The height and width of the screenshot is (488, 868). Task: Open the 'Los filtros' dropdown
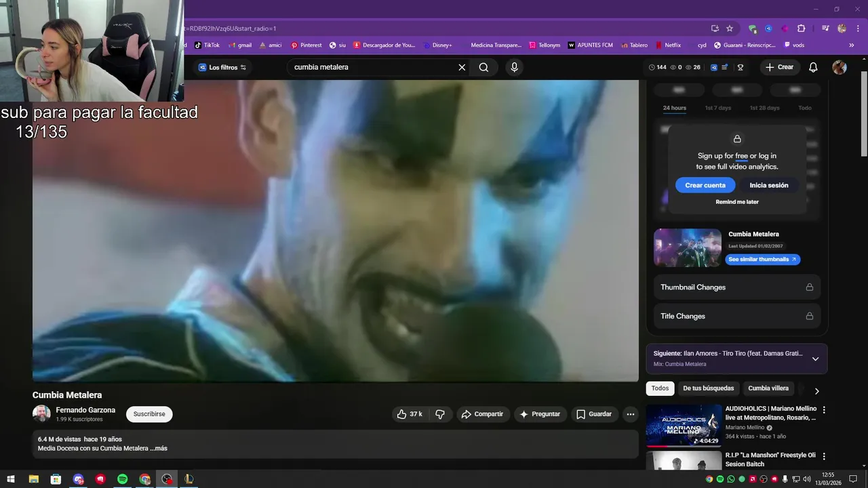[222, 67]
